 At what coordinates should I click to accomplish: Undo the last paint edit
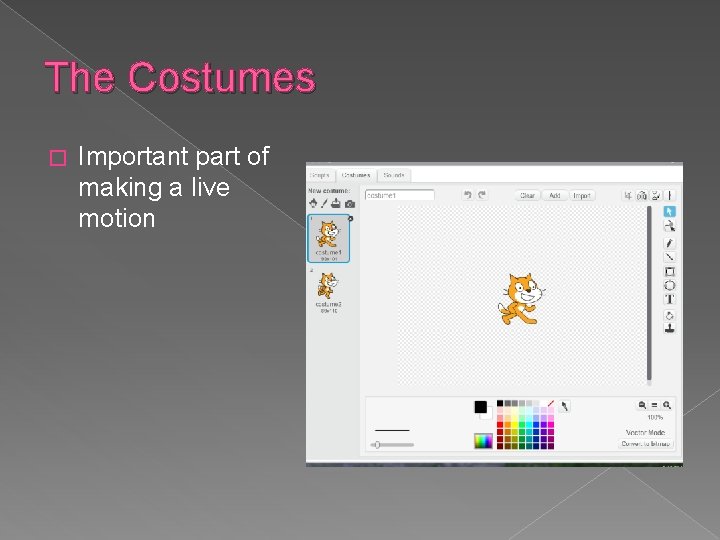pyautogui.click(x=467, y=195)
